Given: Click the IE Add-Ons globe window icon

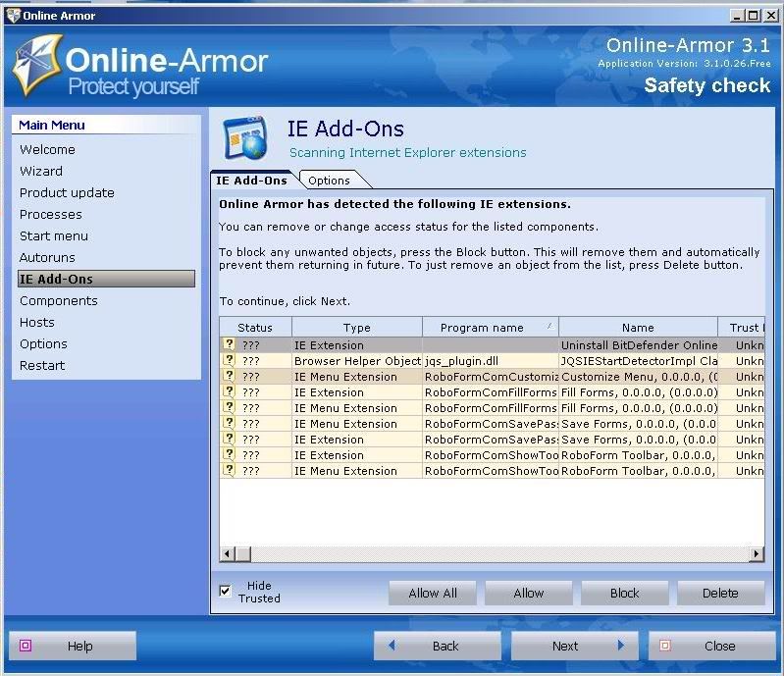Looking at the screenshot, I should point(245,138).
